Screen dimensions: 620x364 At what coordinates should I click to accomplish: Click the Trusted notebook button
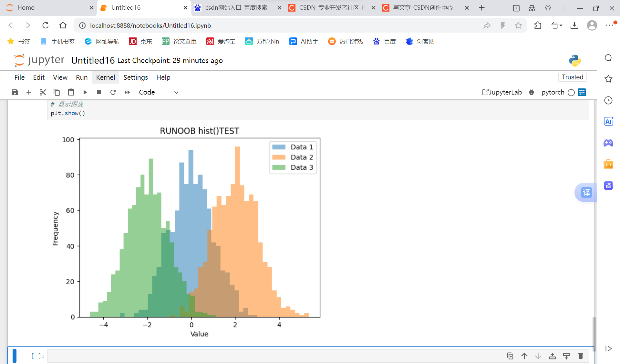(x=572, y=77)
